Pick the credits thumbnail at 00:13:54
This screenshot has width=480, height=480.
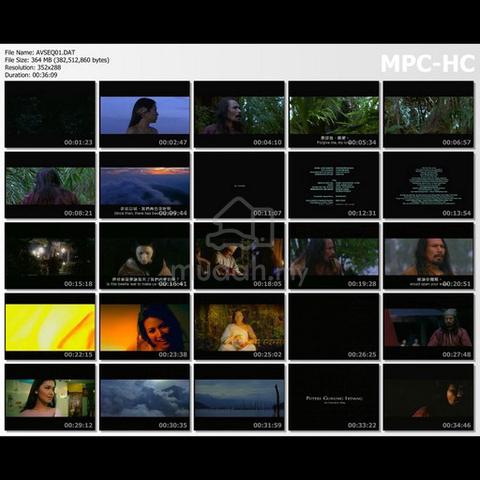pos(429,185)
